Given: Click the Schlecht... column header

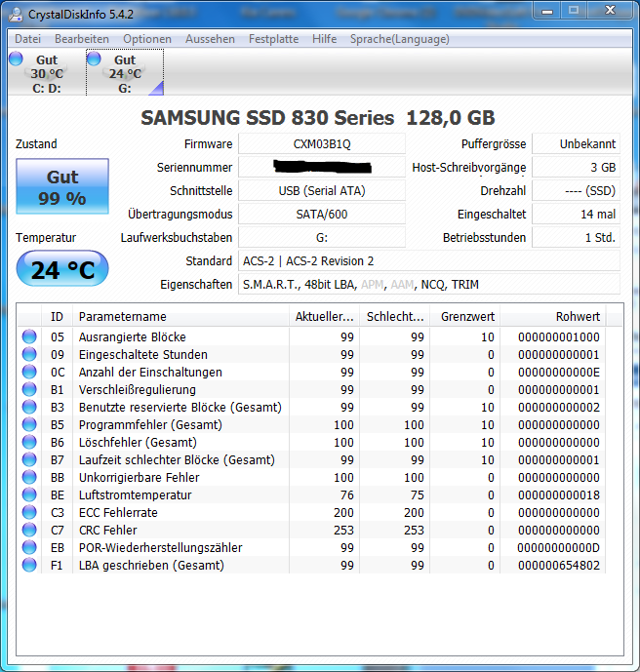Looking at the screenshot, I should coord(395,317).
